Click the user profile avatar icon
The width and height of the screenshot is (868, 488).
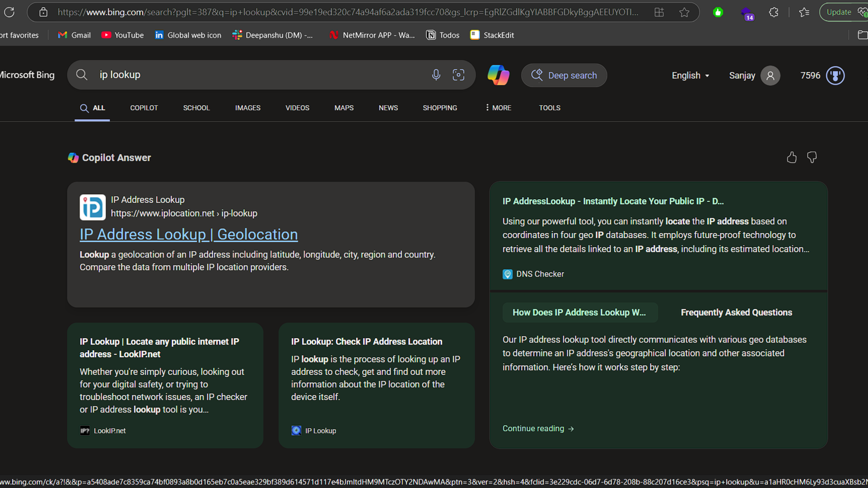(770, 75)
